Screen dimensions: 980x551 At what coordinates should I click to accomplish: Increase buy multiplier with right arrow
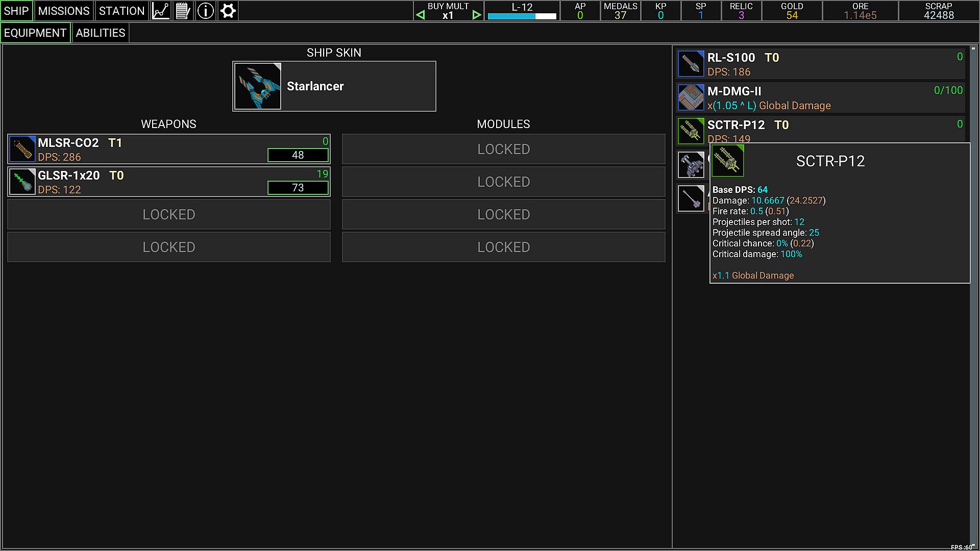pyautogui.click(x=477, y=15)
